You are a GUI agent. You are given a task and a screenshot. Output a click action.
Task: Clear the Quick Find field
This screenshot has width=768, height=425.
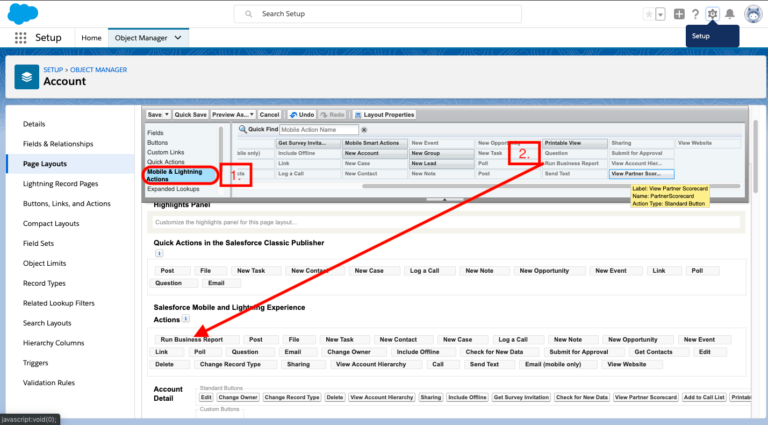pos(364,130)
